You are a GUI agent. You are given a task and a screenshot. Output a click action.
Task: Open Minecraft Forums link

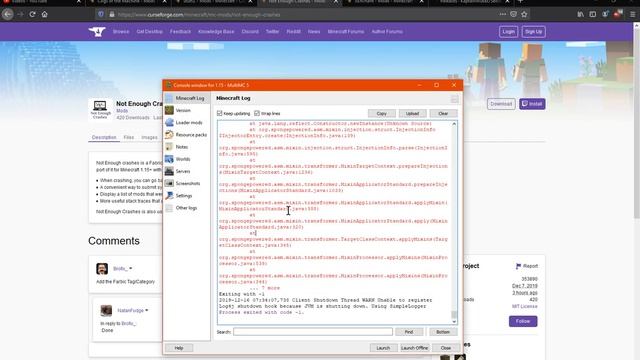click(346, 31)
